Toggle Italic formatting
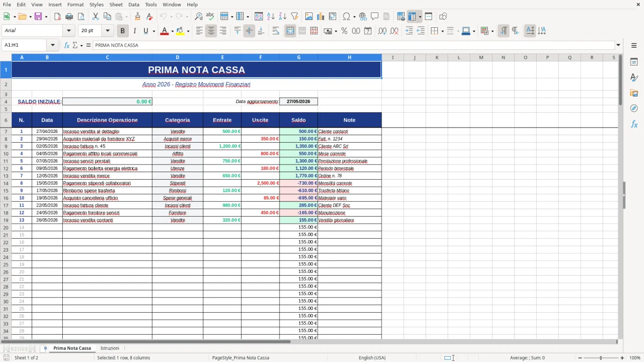Viewport: 644px width, 362px height. pos(134,31)
